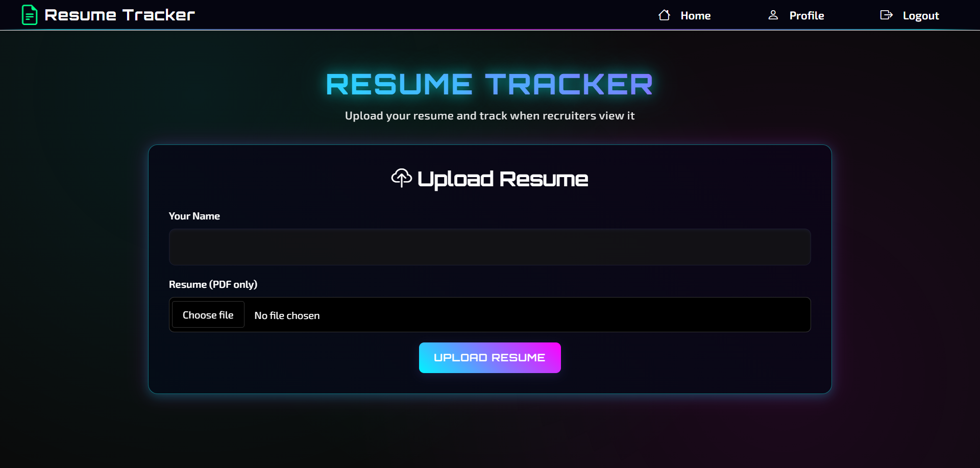The width and height of the screenshot is (980, 468).
Task: Click the Choose file button
Action: point(208,314)
